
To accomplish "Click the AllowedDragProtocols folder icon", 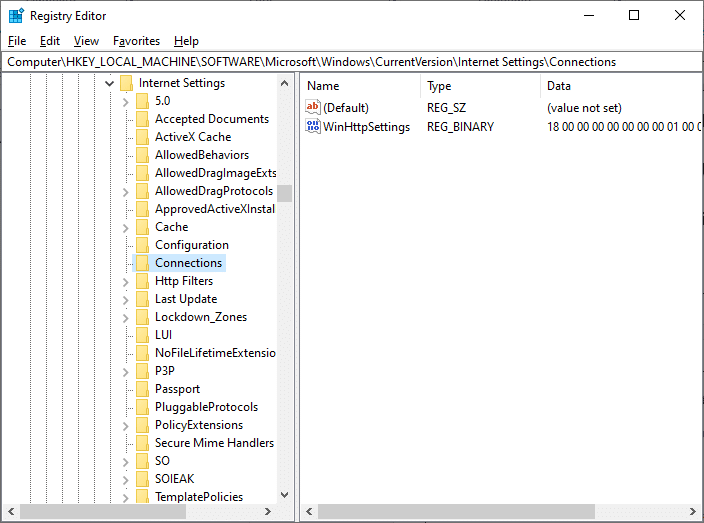I will pyautogui.click(x=142, y=191).
